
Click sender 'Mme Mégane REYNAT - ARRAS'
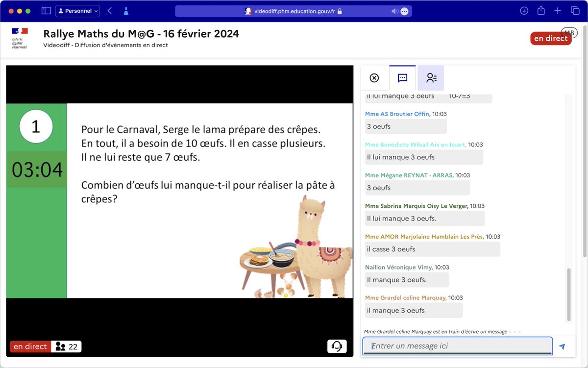[410, 175]
